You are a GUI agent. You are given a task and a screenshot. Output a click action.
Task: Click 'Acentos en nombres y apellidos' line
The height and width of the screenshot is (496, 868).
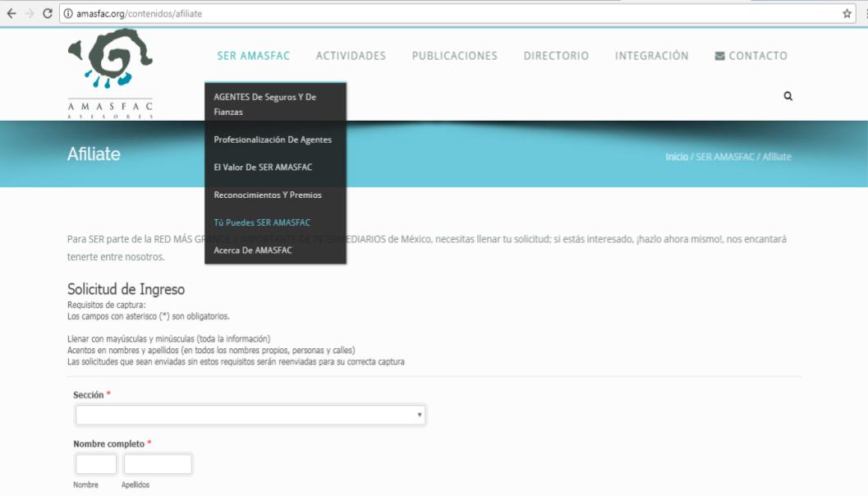pos(211,351)
